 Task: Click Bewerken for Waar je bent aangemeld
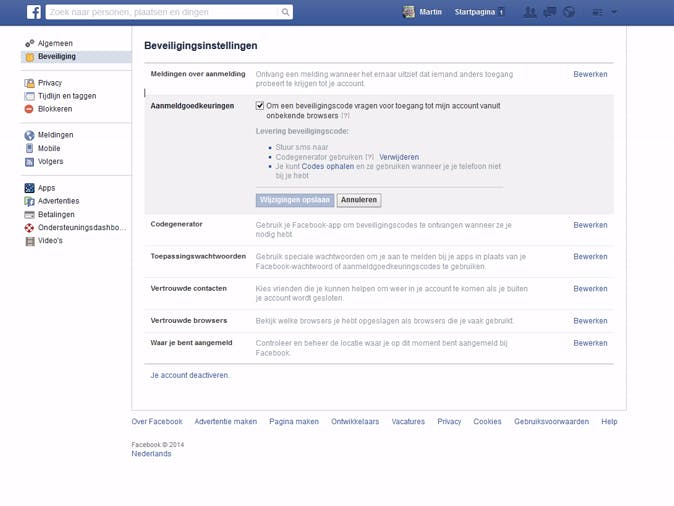tap(590, 343)
